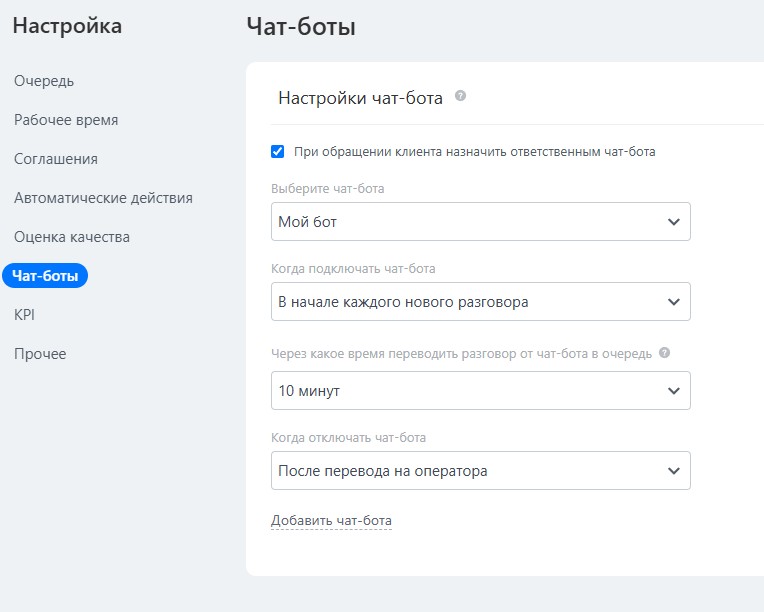
Task: Click help icon next to Настройки чат-бота
Action: 460,96
